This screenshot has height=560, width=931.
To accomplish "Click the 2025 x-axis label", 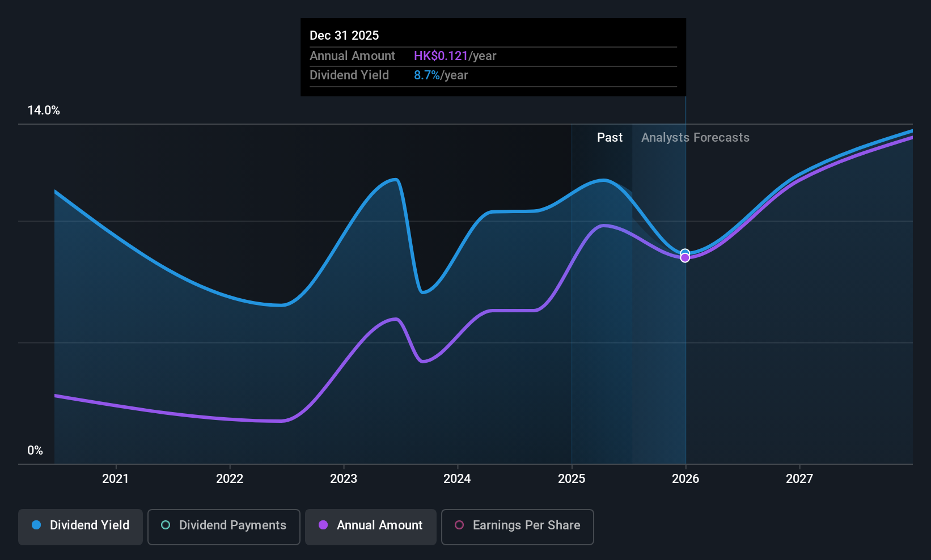I will tap(572, 479).
